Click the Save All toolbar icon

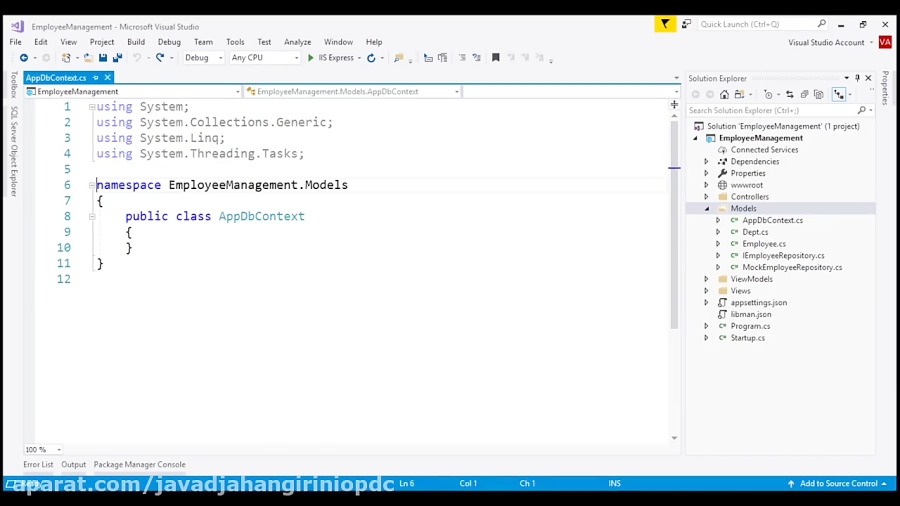[x=117, y=58]
